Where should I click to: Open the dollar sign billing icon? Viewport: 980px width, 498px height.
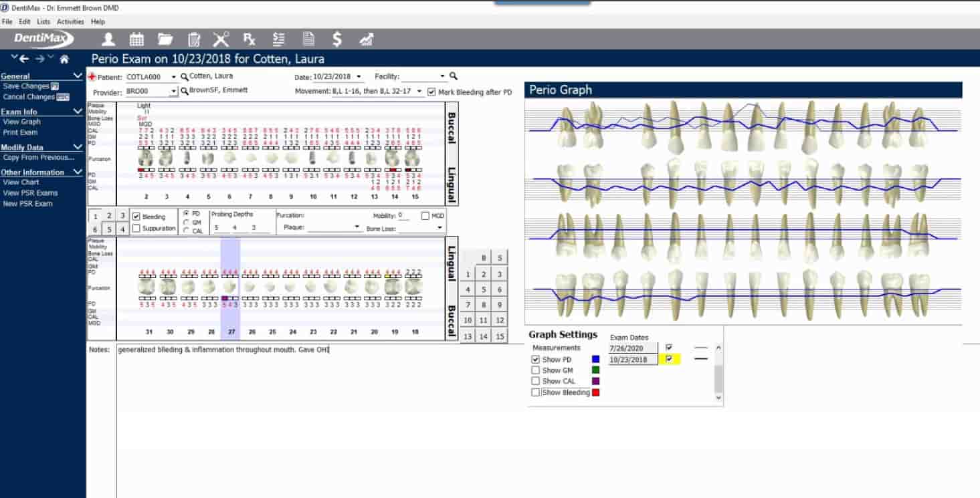click(x=336, y=39)
